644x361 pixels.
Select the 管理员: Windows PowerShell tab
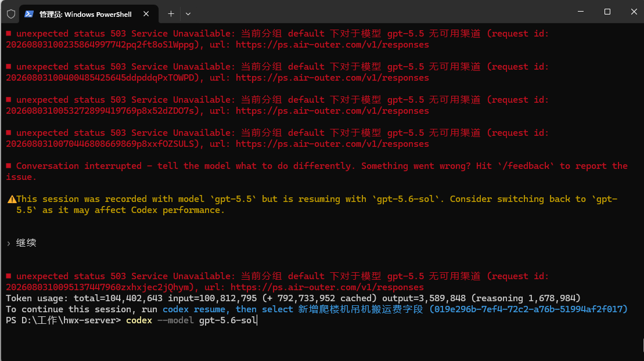click(89, 14)
